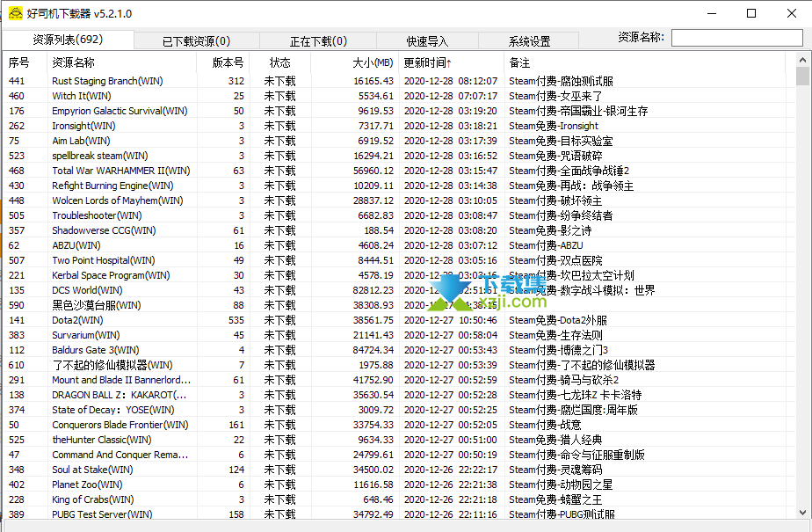This screenshot has height=532, width=812.
Task: Sort by 更新时间 column header
Action: [452, 62]
